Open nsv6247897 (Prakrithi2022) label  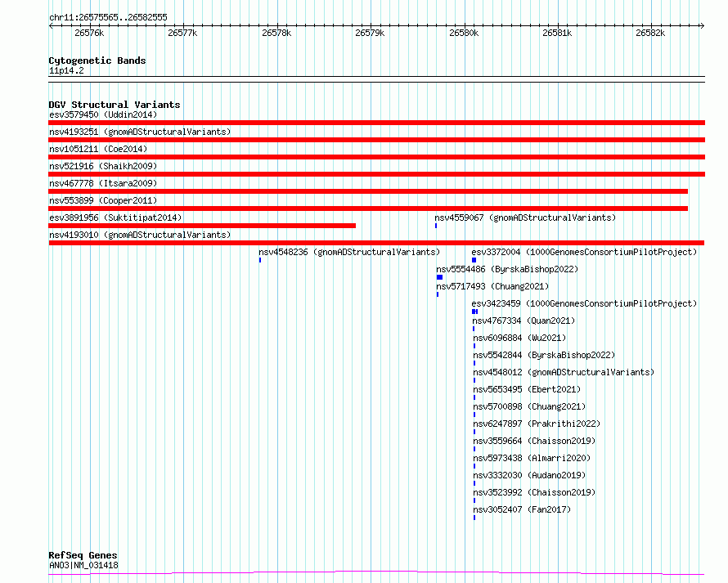tap(537, 424)
